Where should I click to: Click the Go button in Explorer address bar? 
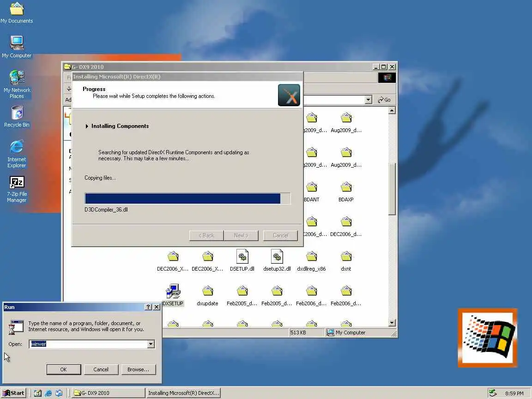tap(384, 100)
